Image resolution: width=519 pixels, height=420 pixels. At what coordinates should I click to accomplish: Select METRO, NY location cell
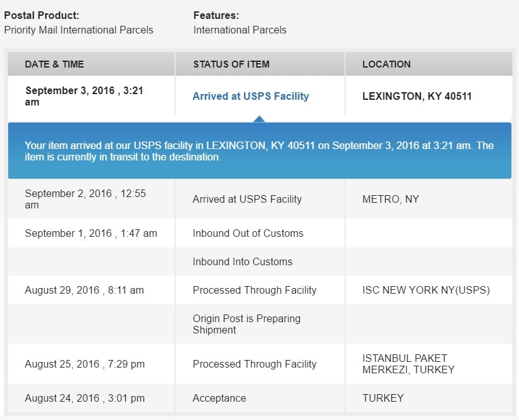coord(391,199)
